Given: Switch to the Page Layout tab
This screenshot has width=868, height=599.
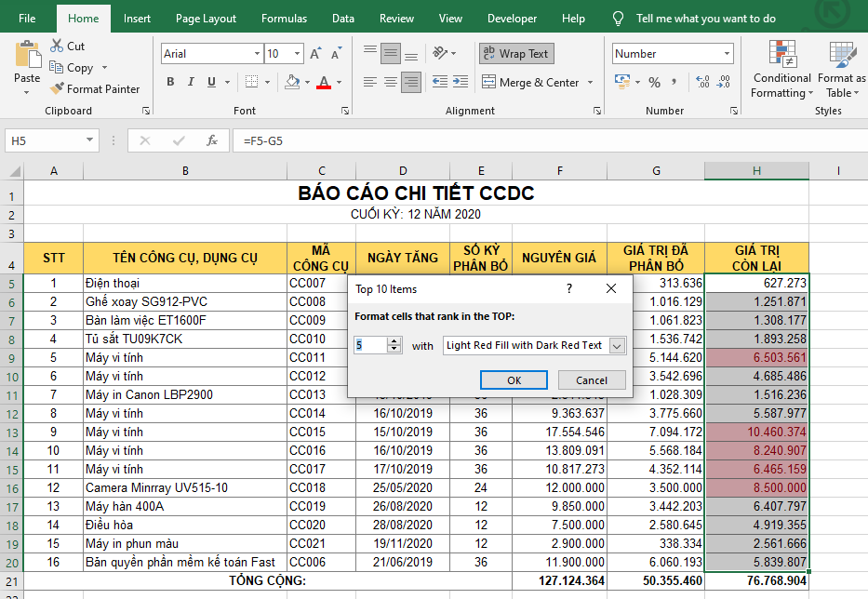Looking at the screenshot, I should tap(206, 18).
